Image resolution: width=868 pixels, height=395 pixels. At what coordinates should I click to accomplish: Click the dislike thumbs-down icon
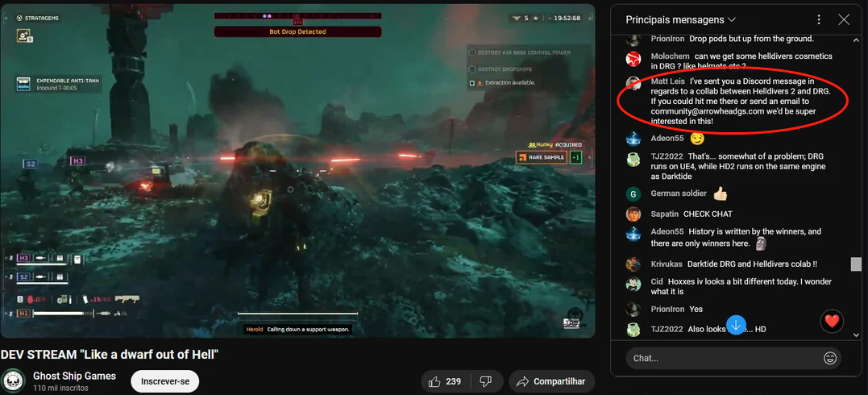point(485,381)
